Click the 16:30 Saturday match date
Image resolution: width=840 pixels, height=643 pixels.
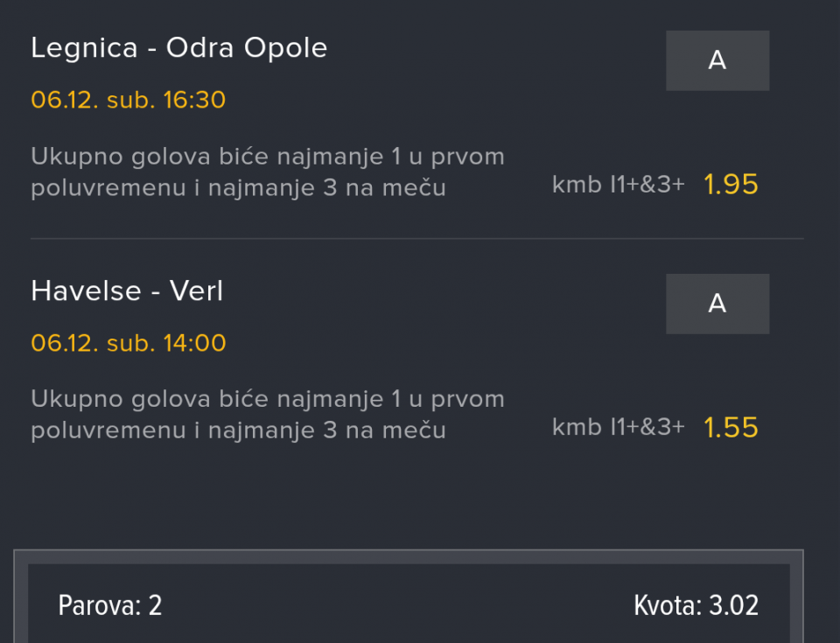(x=128, y=100)
